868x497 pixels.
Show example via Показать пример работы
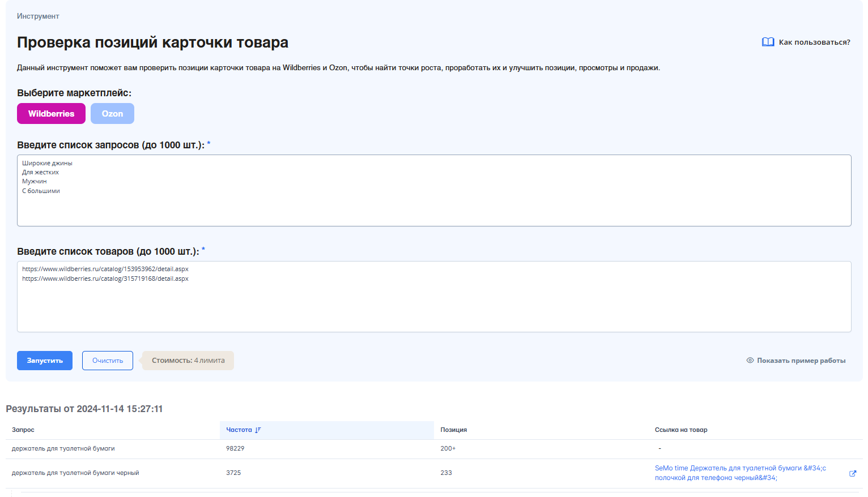[x=801, y=361]
